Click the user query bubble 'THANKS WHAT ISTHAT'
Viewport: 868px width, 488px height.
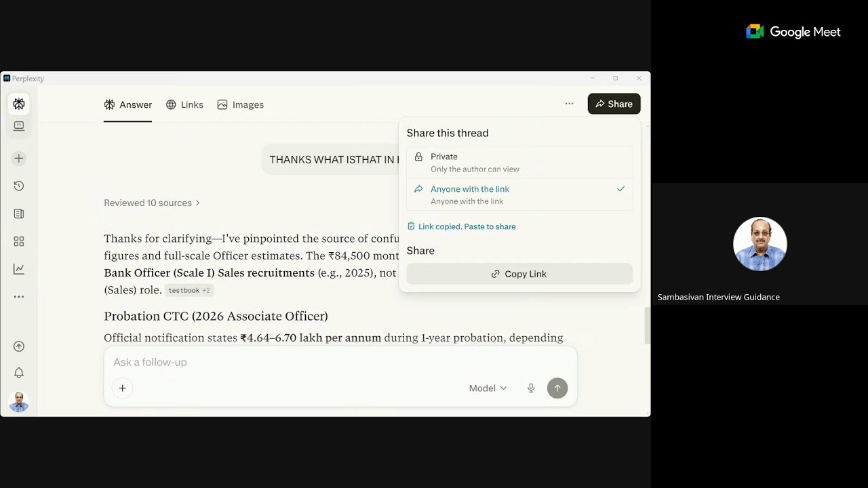coord(330,160)
